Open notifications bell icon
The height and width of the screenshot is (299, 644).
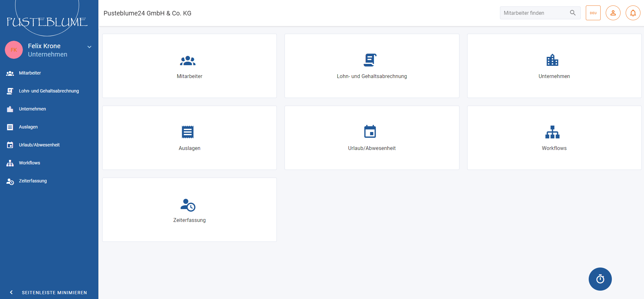pyautogui.click(x=633, y=13)
